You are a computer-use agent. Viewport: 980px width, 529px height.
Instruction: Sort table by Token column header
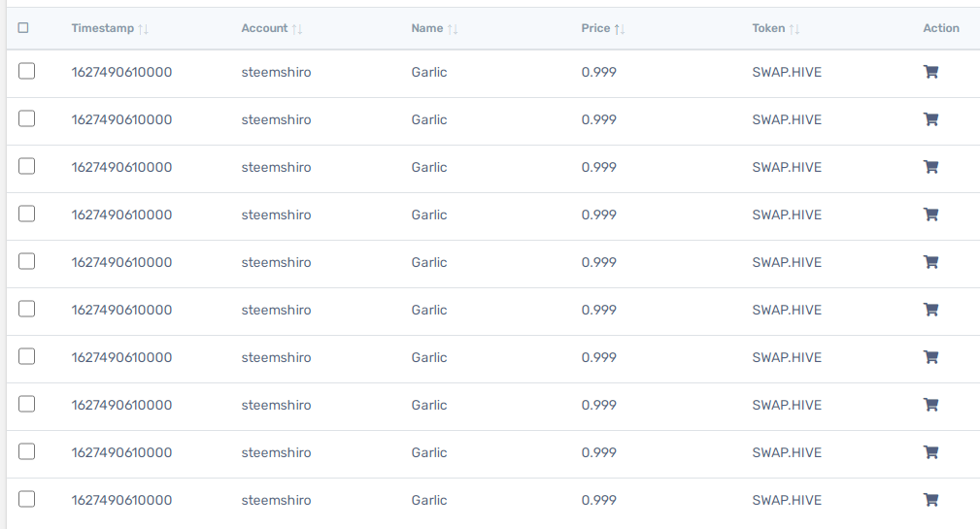coord(768,28)
